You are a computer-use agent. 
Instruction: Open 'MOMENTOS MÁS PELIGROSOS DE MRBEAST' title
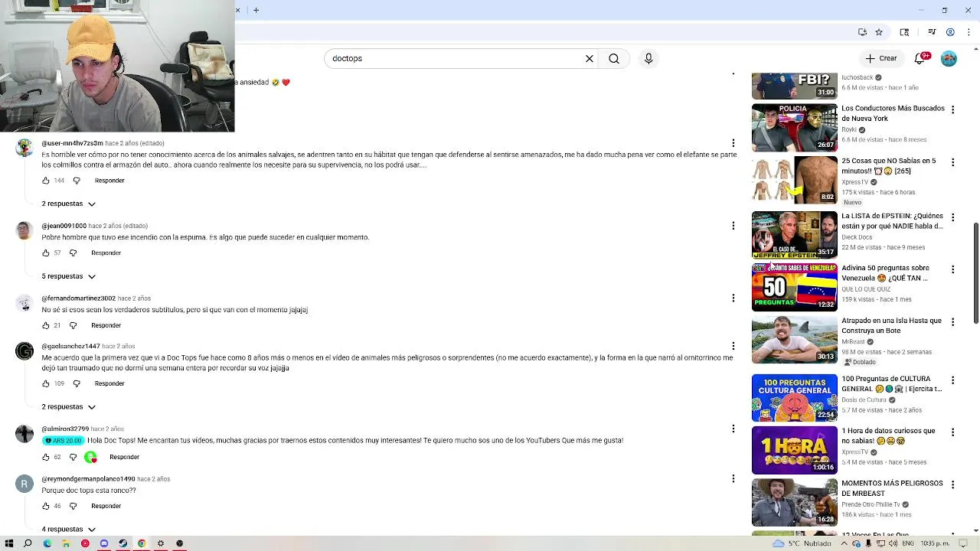[x=892, y=488]
